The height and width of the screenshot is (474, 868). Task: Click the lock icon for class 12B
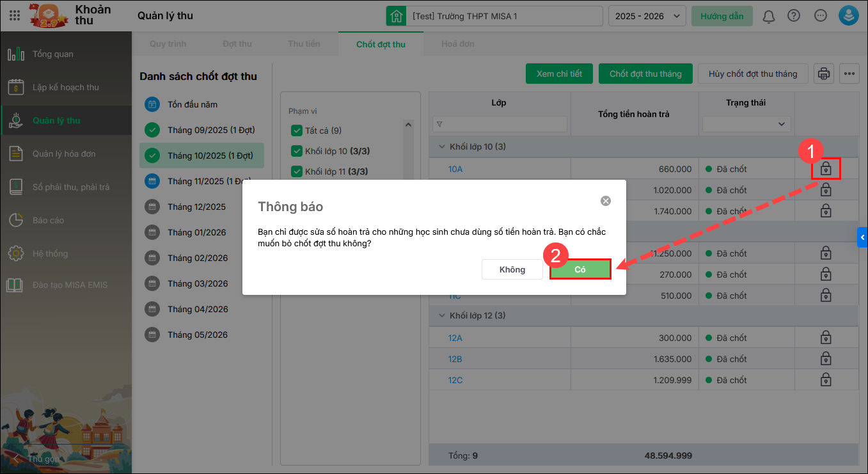point(826,359)
